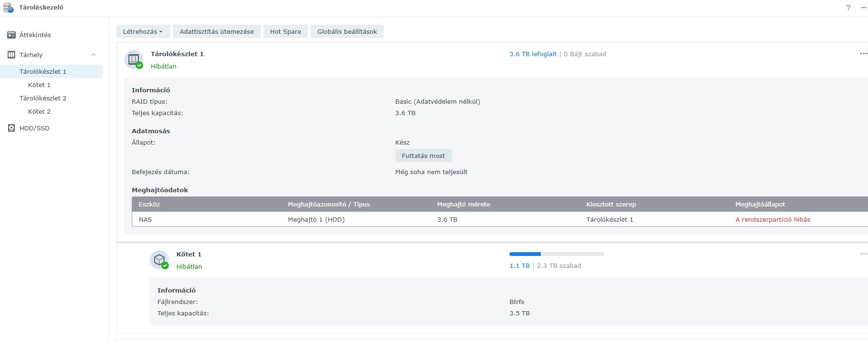The width and height of the screenshot is (868, 343).
Task: Click the Tárolókészlet 1 storage pool icon
Action: pyautogui.click(x=134, y=59)
